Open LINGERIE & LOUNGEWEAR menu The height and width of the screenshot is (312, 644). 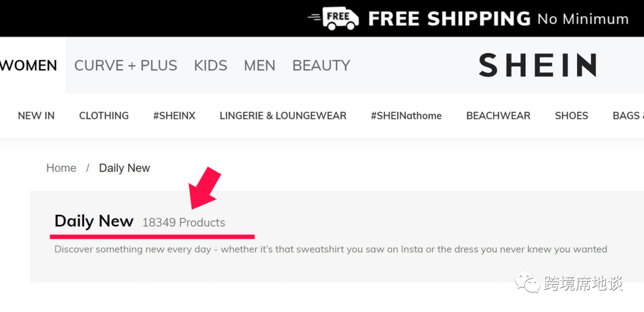[x=283, y=116]
